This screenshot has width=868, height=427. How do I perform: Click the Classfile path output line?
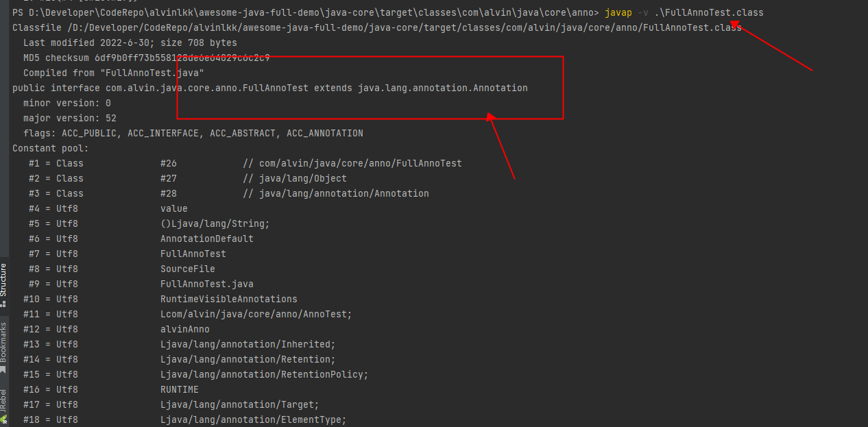coord(377,27)
